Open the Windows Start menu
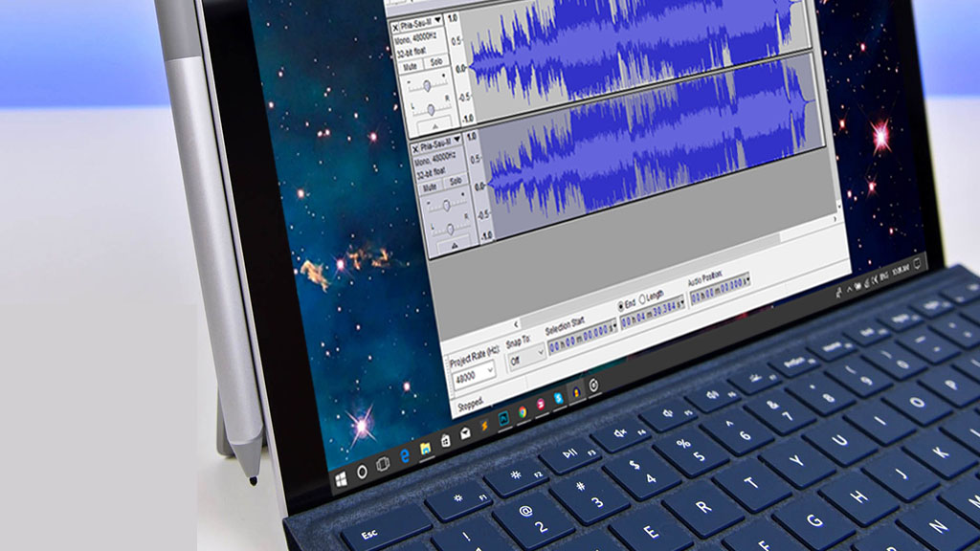Image resolution: width=980 pixels, height=551 pixels. 342,480
